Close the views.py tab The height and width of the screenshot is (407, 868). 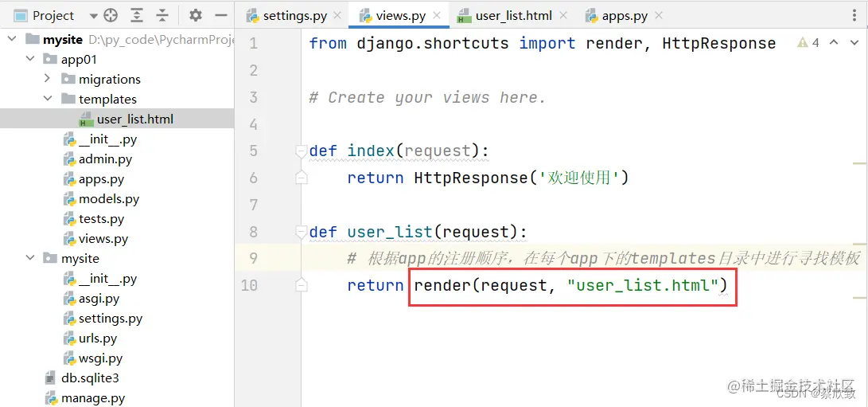pyautogui.click(x=437, y=15)
